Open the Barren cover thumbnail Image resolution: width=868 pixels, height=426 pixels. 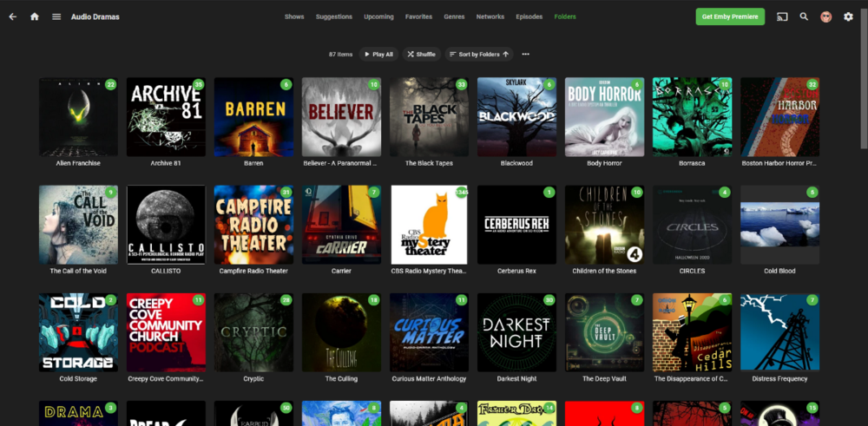tap(253, 117)
